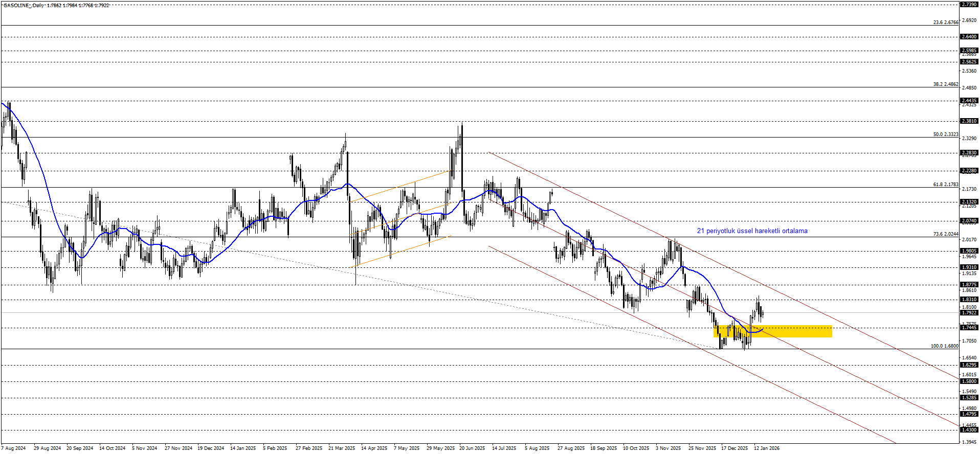The height and width of the screenshot is (454, 980).
Task: Select the 1.5800 price level tag
Action: pyautogui.click(x=969, y=381)
